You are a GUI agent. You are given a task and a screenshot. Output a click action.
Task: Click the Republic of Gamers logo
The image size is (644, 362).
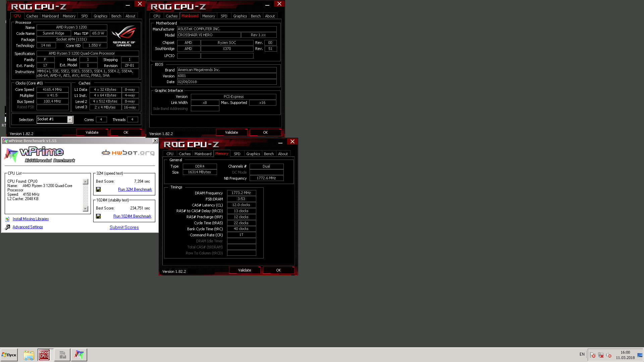[124, 36]
